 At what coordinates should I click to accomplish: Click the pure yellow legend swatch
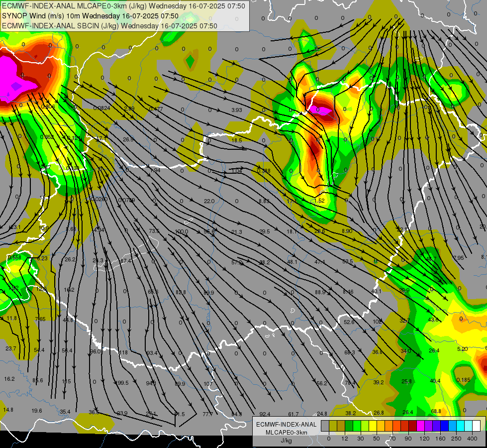coord(373,426)
